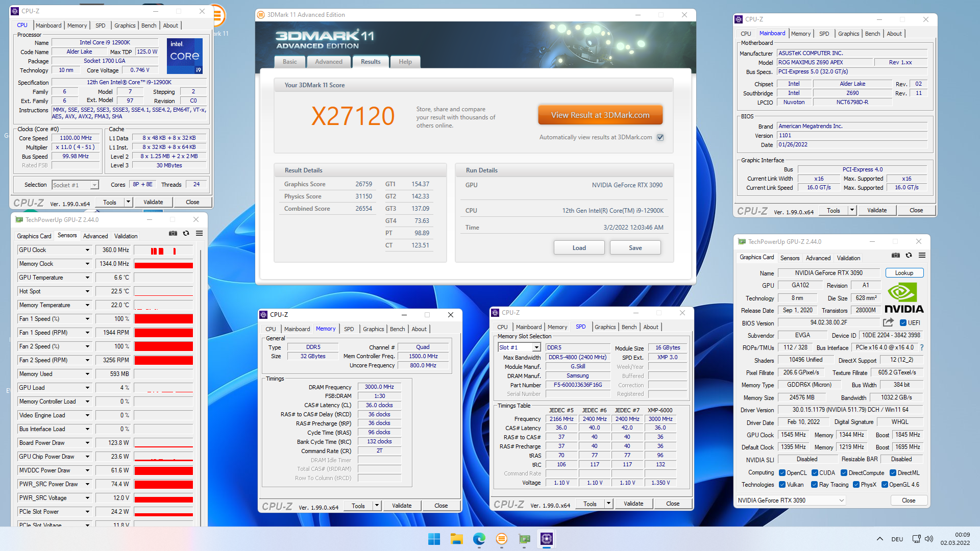Click the Intel Core i9 logo in CPU-Z

[185, 56]
